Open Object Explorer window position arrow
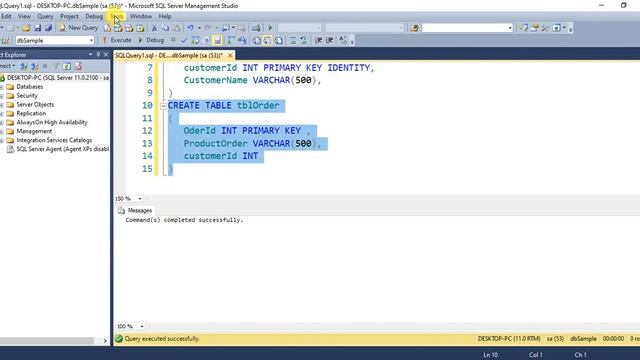 point(90,54)
